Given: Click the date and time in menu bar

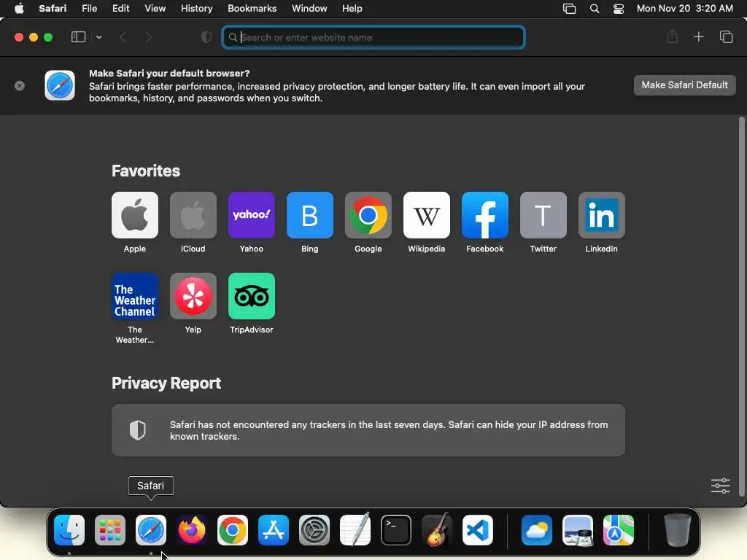Looking at the screenshot, I should tap(684, 9).
